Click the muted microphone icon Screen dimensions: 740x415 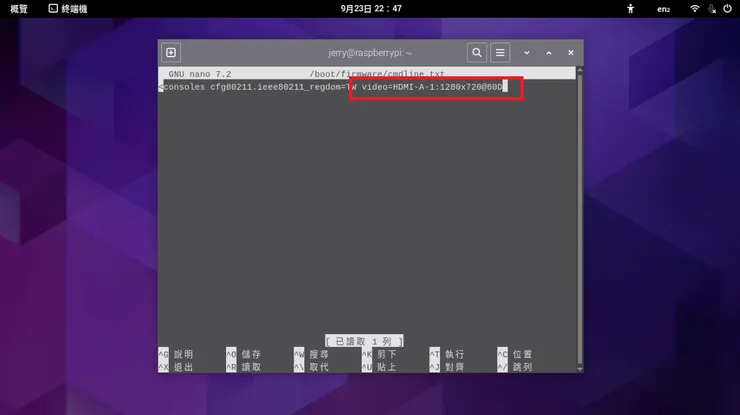click(712, 8)
